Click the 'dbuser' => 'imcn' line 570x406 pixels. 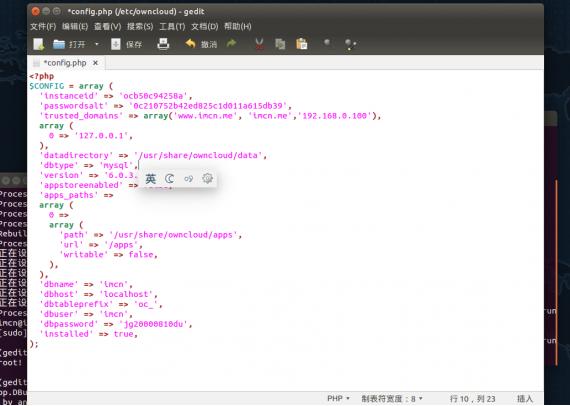point(86,314)
